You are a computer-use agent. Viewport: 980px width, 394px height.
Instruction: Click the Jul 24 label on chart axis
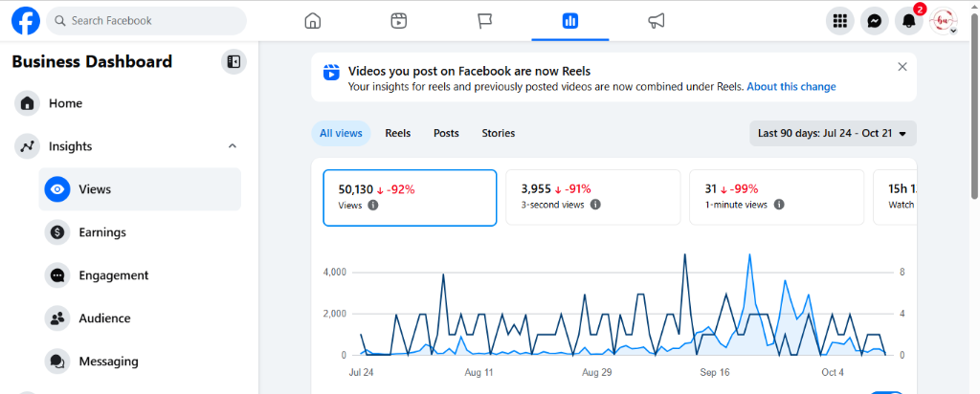pos(361,373)
